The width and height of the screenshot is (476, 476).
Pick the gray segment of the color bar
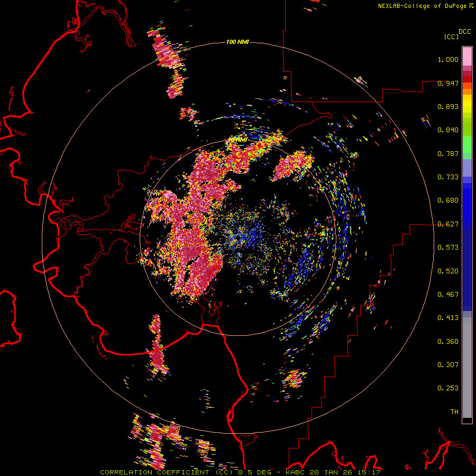pos(467,368)
